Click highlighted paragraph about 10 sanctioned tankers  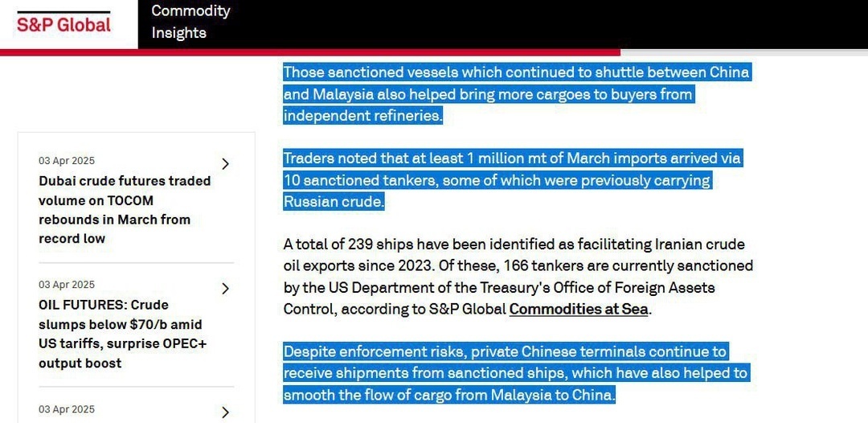click(x=513, y=180)
